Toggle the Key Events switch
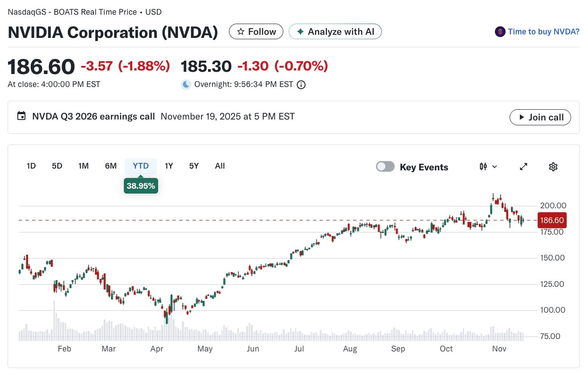 click(x=385, y=167)
